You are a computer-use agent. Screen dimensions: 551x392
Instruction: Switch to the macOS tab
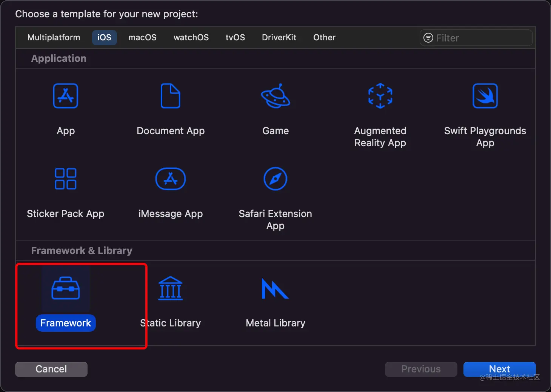coord(142,37)
